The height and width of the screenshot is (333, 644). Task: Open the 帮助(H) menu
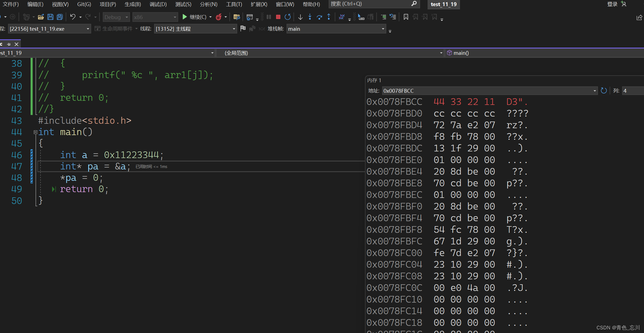(311, 4)
